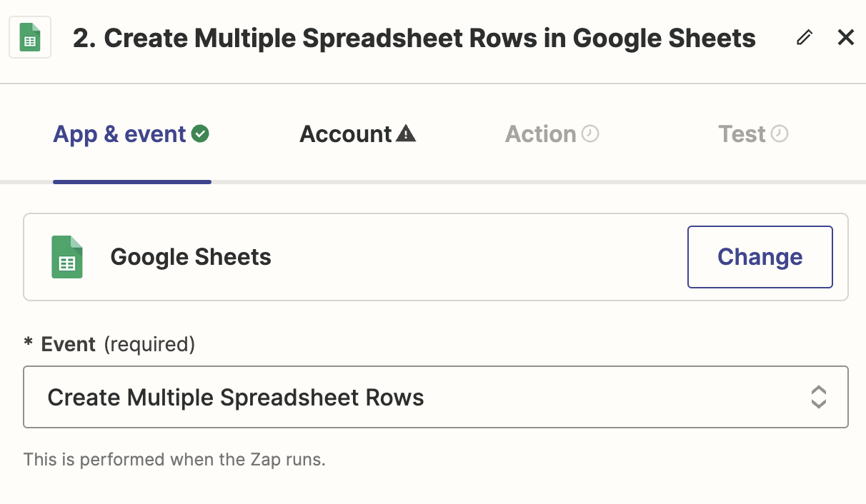Click the pencil icon to rename the step
Screen dimensions: 866x504
pos(805,38)
